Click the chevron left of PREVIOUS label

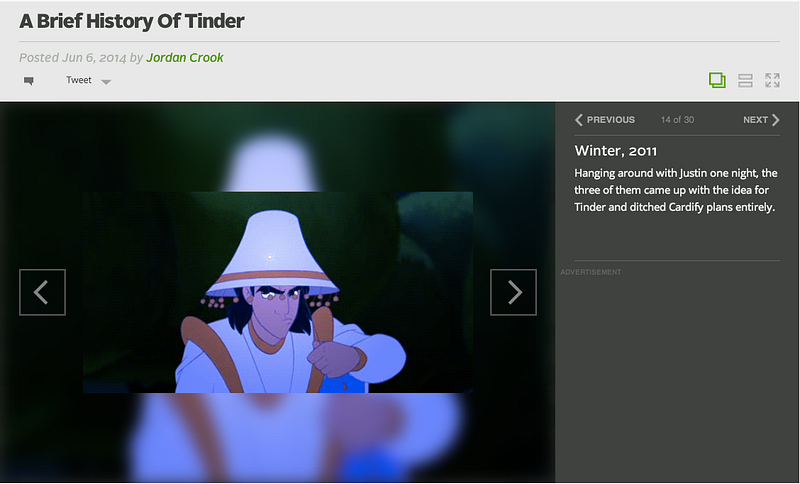pos(579,120)
